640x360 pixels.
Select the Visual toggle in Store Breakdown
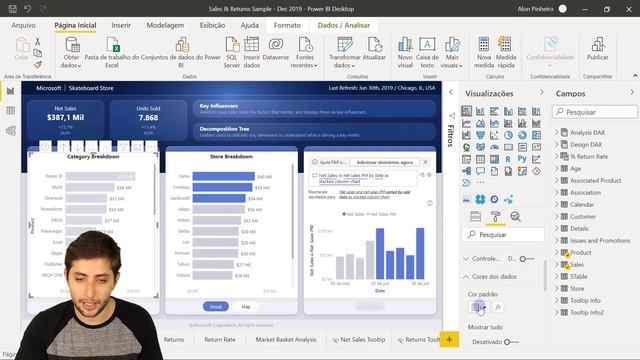[x=216, y=307]
